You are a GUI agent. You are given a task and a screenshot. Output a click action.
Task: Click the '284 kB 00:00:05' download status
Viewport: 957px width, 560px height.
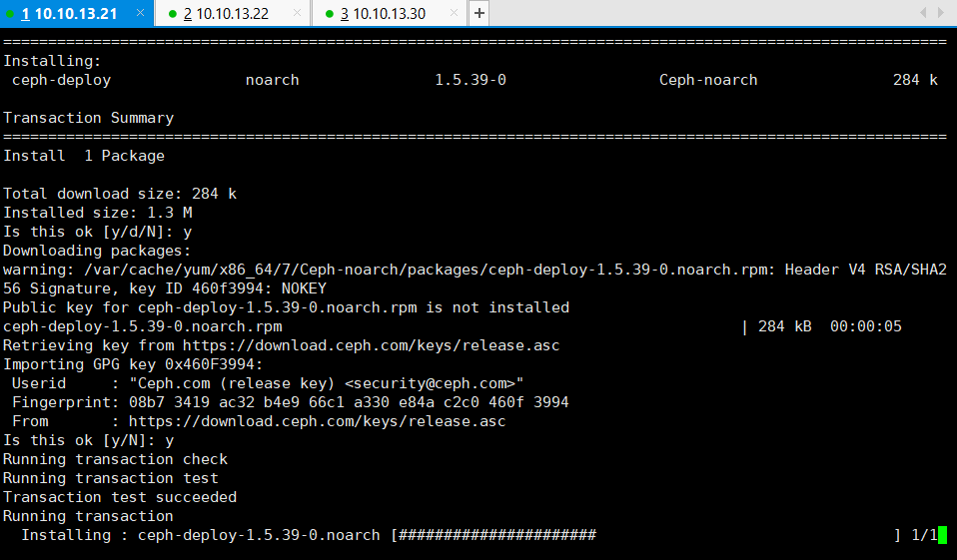pos(829,326)
